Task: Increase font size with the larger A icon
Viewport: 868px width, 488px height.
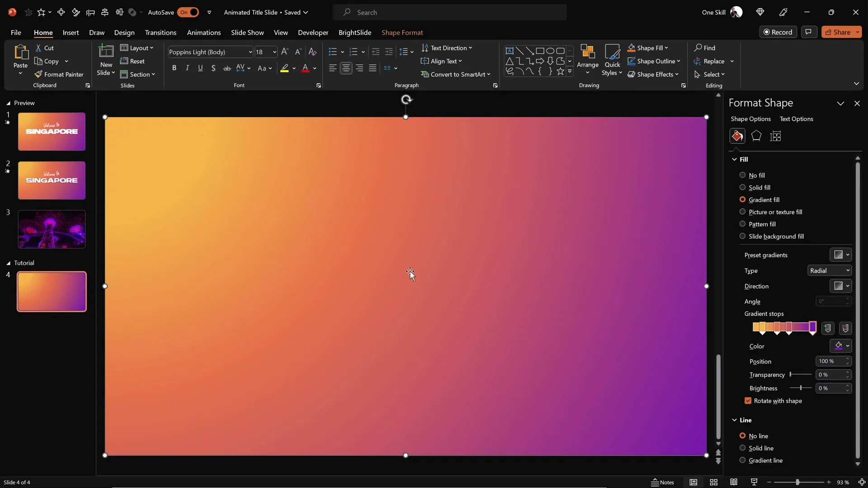Action: click(284, 52)
